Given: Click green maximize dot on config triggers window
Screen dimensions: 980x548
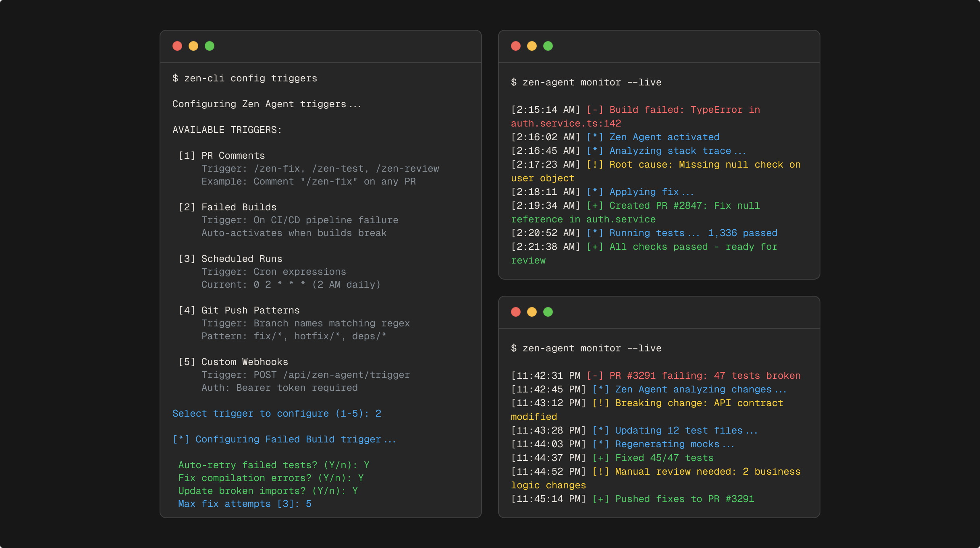Looking at the screenshot, I should click(x=210, y=46).
